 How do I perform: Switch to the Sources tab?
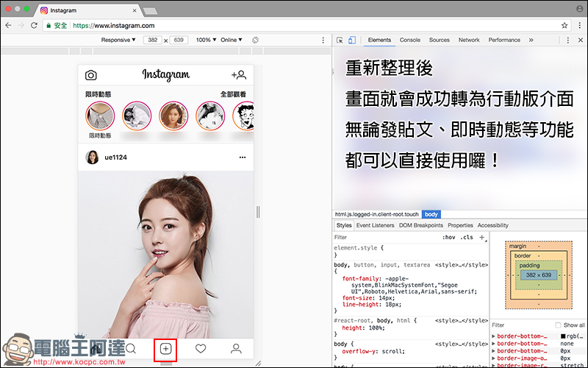click(x=439, y=40)
